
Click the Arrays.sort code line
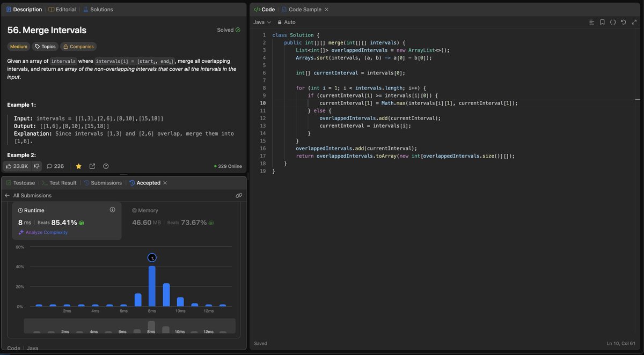tap(364, 58)
